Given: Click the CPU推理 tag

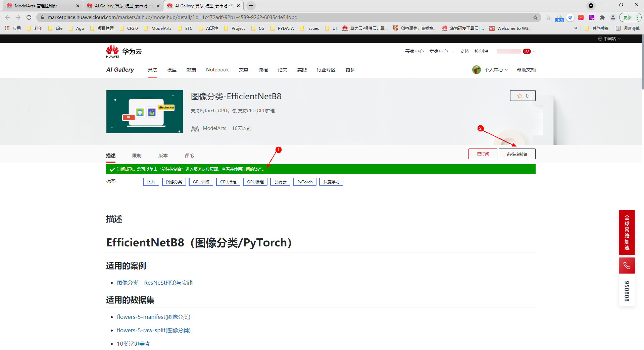Looking at the screenshot, I should (x=228, y=182).
